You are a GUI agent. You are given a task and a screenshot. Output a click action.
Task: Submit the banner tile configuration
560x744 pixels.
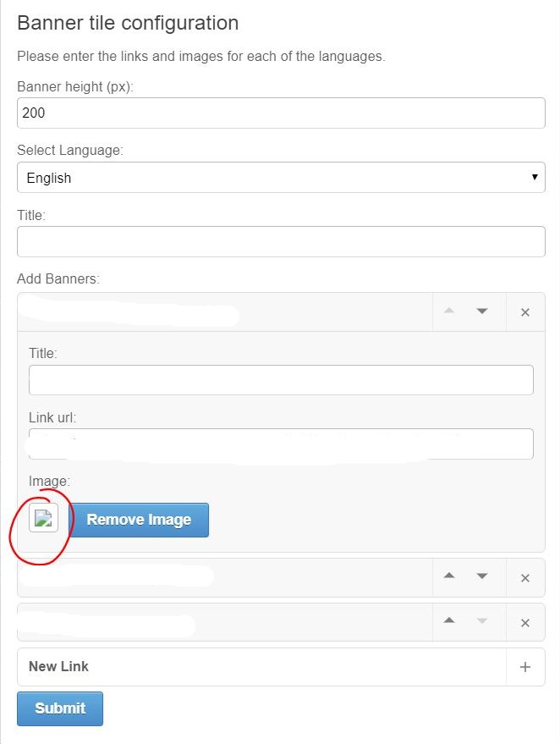tap(60, 708)
